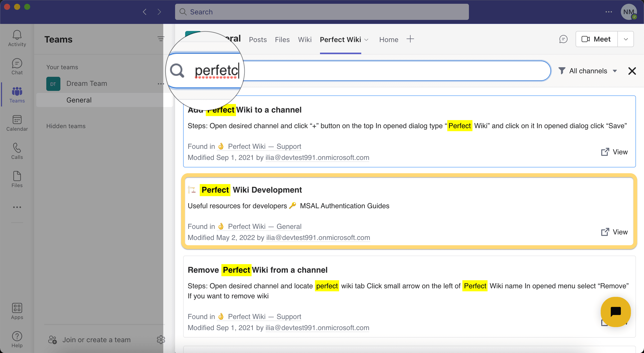Viewport: 644px width, 353px height.
Task: Click the filter icon in the Teams panel
Action: pos(161,39)
